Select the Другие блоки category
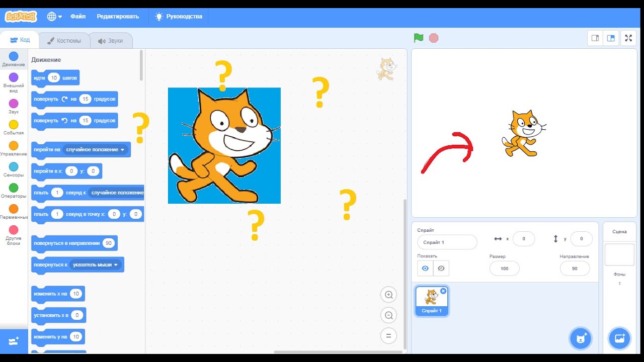This screenshot has height=362, width=644. click(14, 236)
